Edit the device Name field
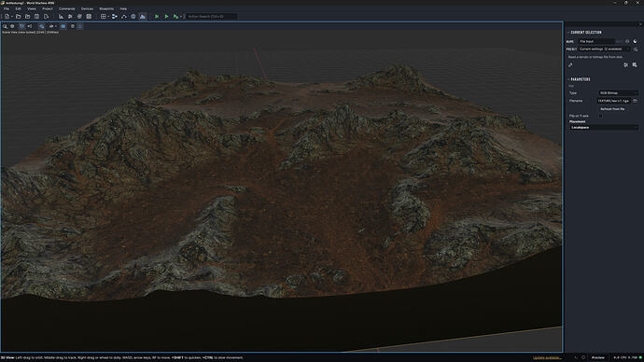The image size is (644, 362). tap(596, 41)
